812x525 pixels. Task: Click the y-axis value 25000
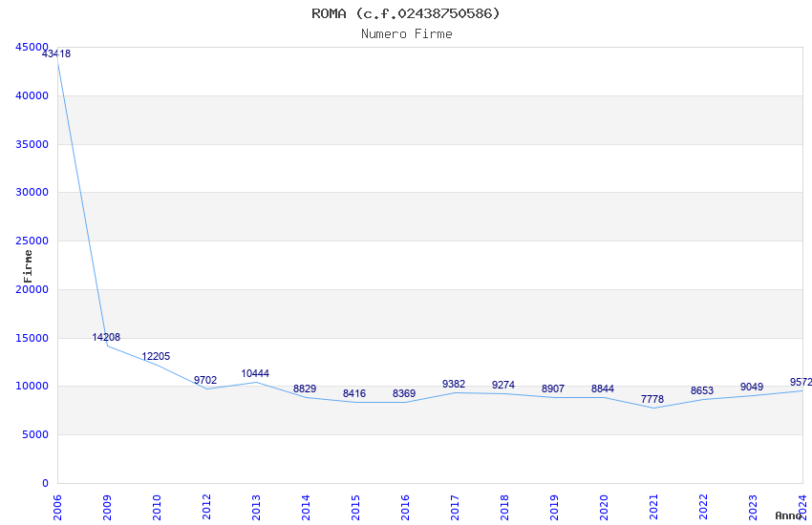coord(32,241)
